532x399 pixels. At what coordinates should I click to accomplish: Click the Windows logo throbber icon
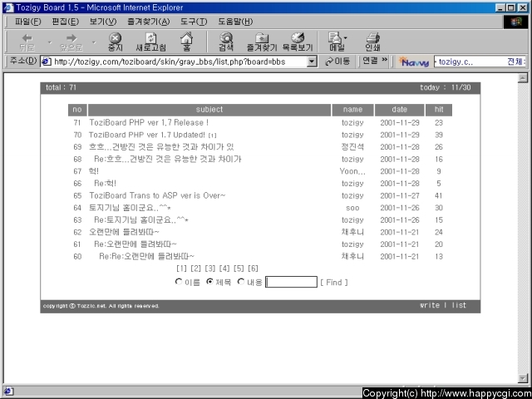[515, 22]
